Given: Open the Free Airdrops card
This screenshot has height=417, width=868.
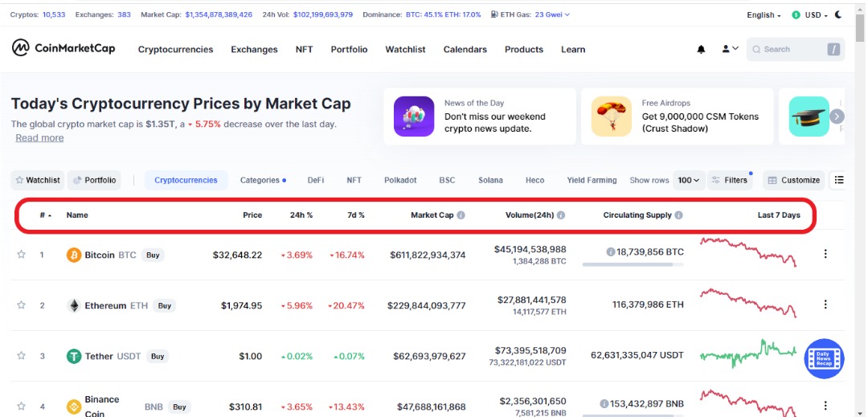Looking at the screenshot, I should point(677,117).
